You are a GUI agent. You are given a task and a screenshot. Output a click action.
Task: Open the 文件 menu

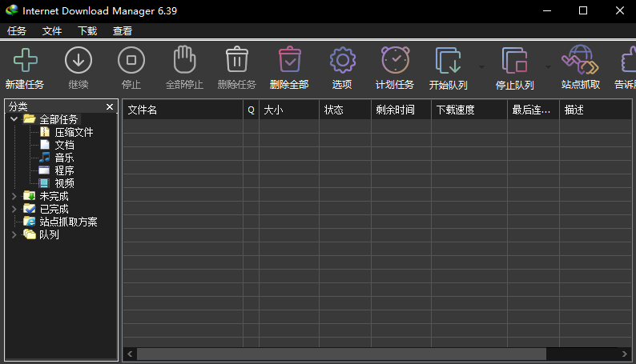pos(52,30)
